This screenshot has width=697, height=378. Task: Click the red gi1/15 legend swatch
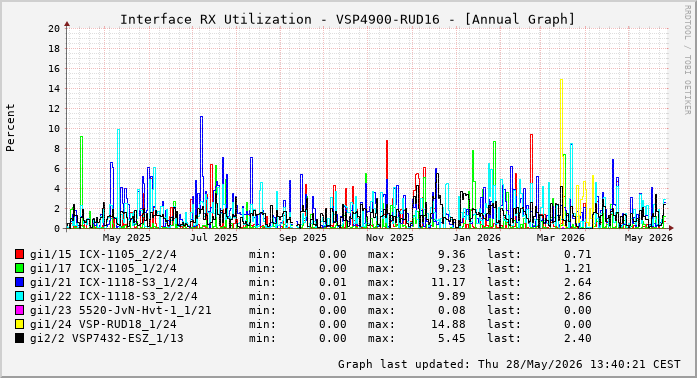[x=20, y=254]
